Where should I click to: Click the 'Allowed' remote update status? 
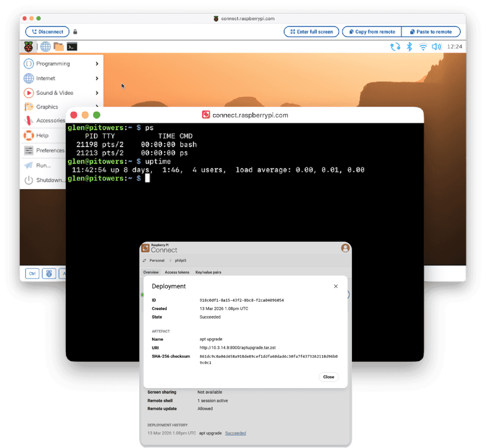pyautogui.click(x=205, y=409)
